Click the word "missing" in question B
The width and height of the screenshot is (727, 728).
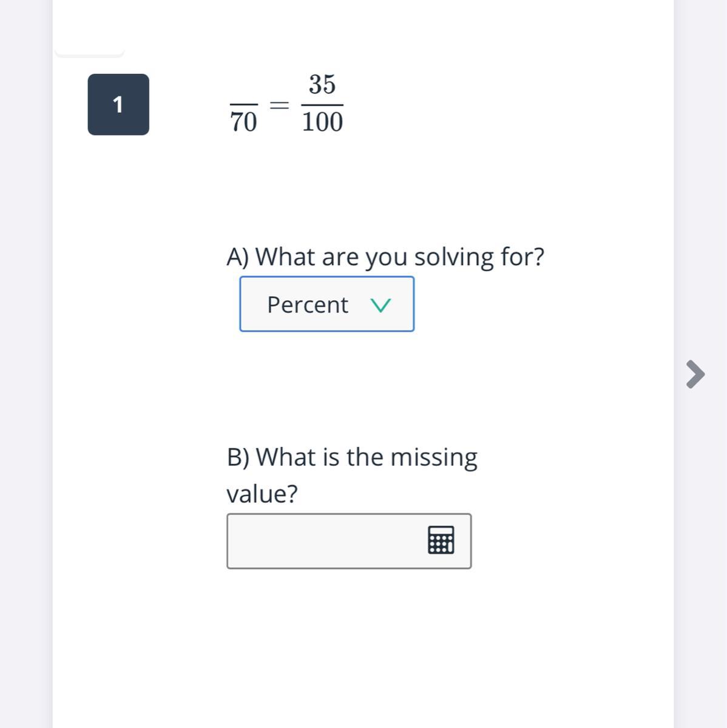[x=434, y=457]
